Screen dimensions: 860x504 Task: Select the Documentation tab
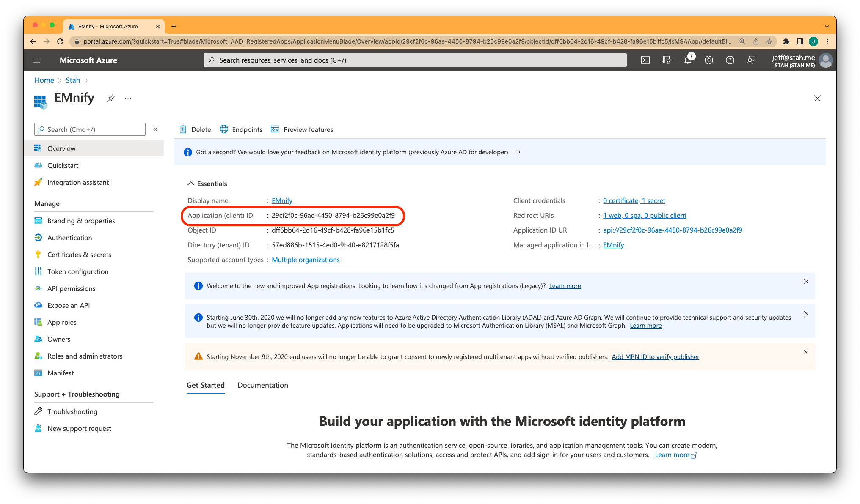(x=262, y=385)
